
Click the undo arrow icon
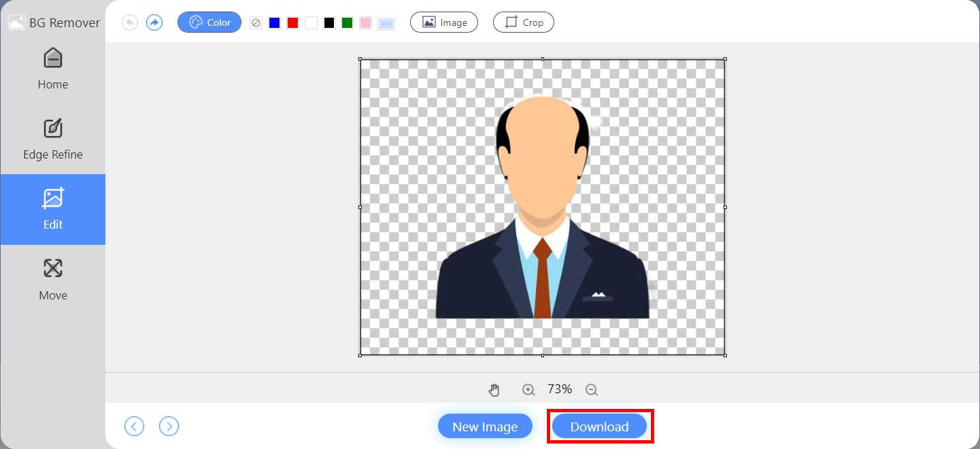(x=129, y=22)
